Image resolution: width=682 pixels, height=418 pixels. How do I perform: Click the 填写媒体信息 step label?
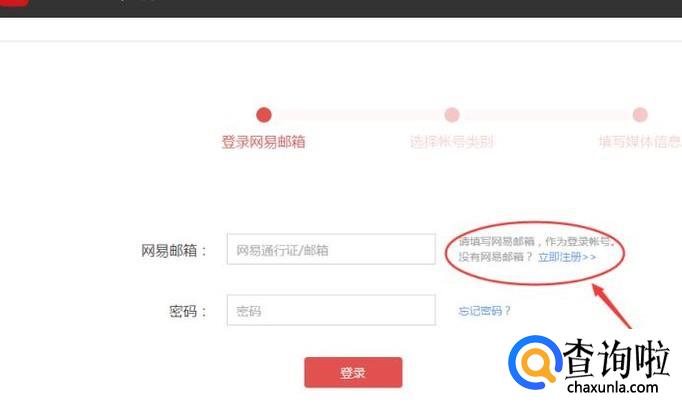[x=640, y=142]
